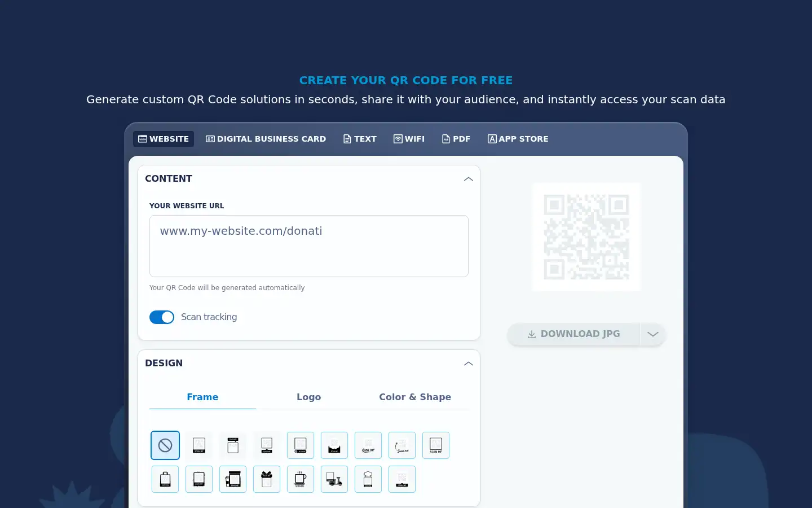This screenshot has width=812, height=508.
Task: Open download format dropdown arrow
Action: coord(652,334)
